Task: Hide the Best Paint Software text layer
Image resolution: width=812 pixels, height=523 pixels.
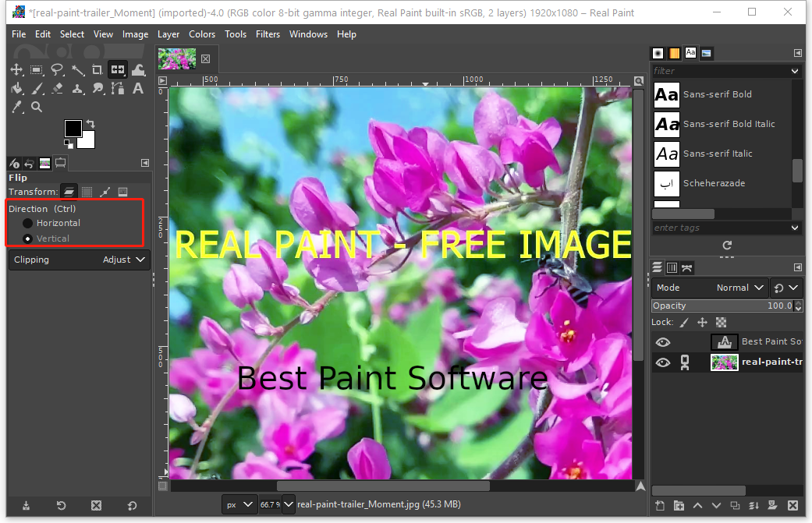Action: [663, 341]
